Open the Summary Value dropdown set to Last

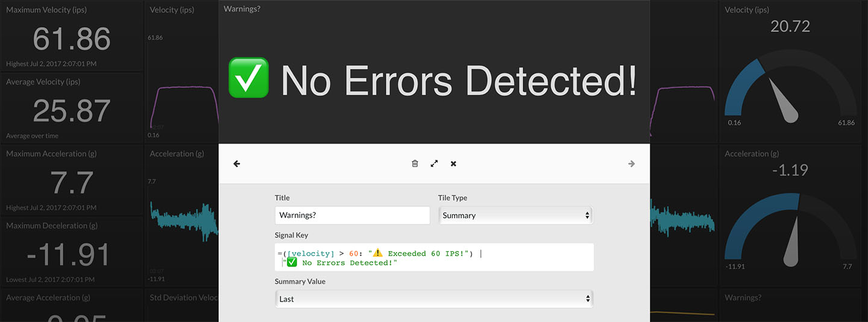434,299
